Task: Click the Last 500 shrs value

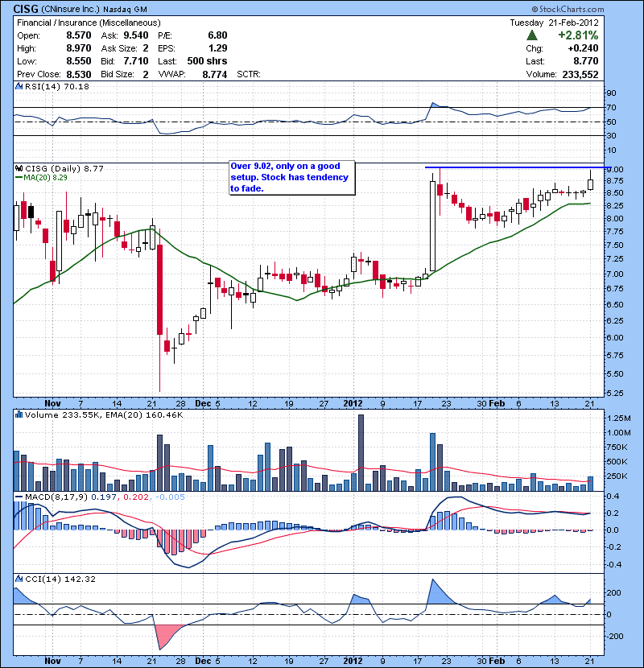Action: click(207, 61)
